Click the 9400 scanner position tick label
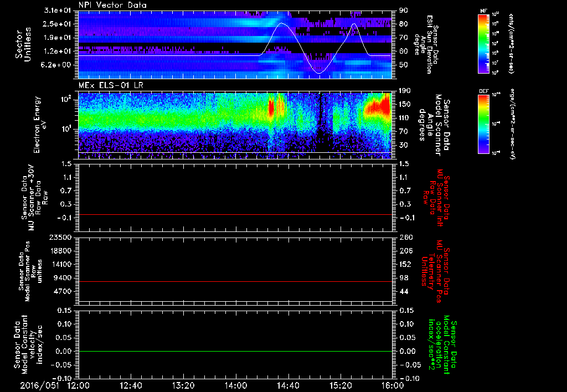Screen dimensions: 567x392 click(63, 278)
